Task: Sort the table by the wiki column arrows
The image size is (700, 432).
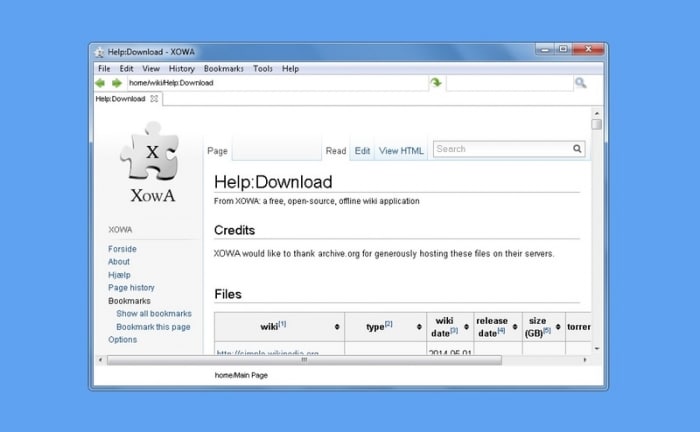Action: tap(337, 327)
